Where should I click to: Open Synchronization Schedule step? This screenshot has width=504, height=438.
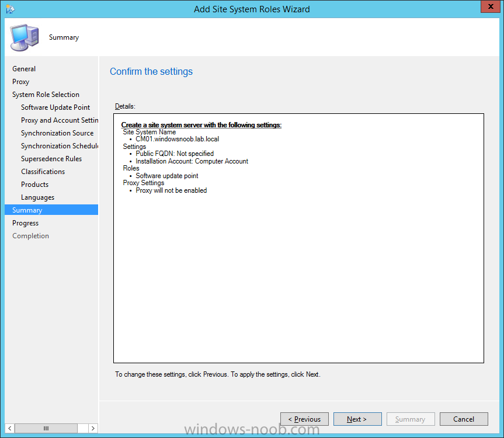[60, 146]
